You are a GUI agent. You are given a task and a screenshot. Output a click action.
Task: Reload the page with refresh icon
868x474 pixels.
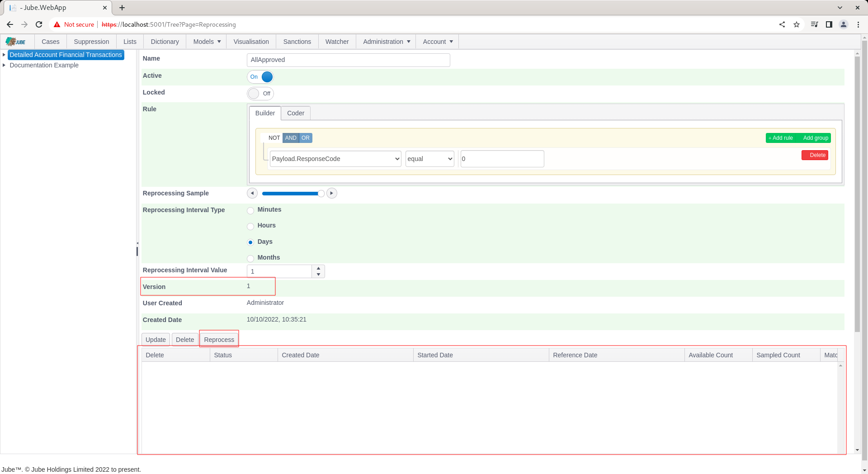tap(39, 24)
